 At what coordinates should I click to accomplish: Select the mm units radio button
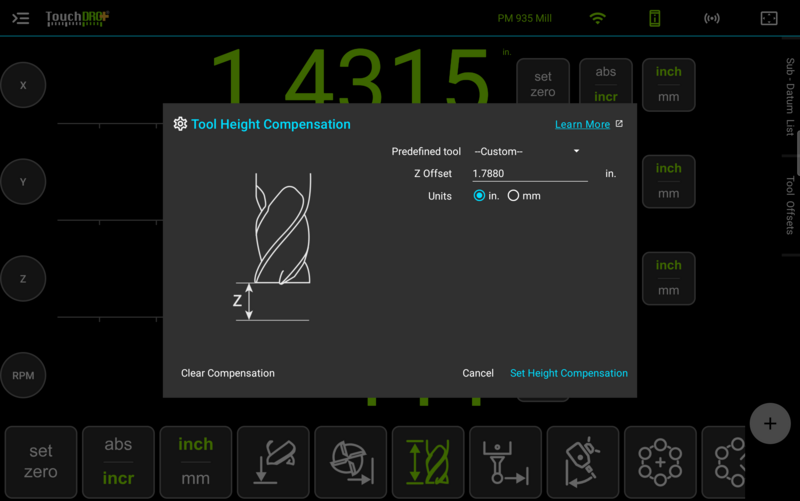[513, 195]
